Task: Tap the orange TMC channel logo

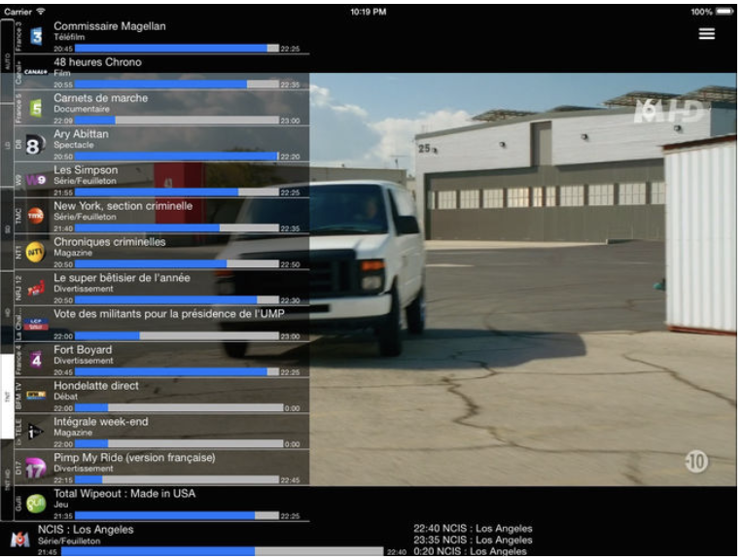Action: (x=36, y=216)
